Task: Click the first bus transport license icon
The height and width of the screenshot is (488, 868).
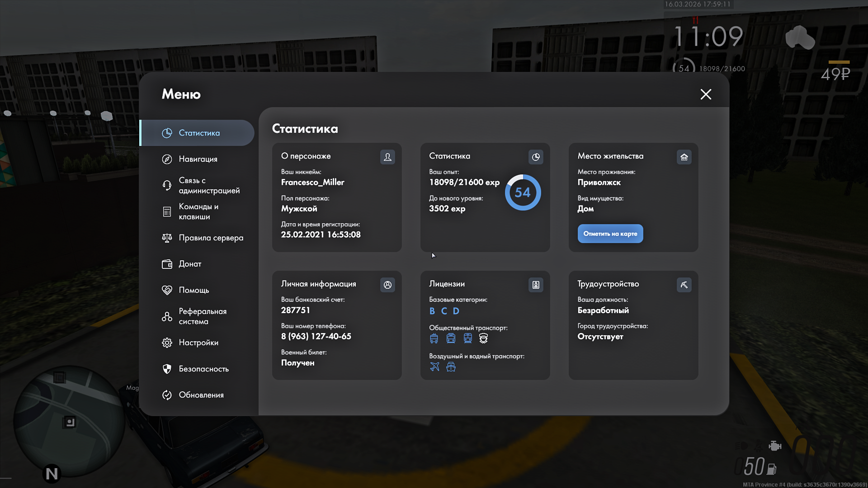Action: (434, 338)
